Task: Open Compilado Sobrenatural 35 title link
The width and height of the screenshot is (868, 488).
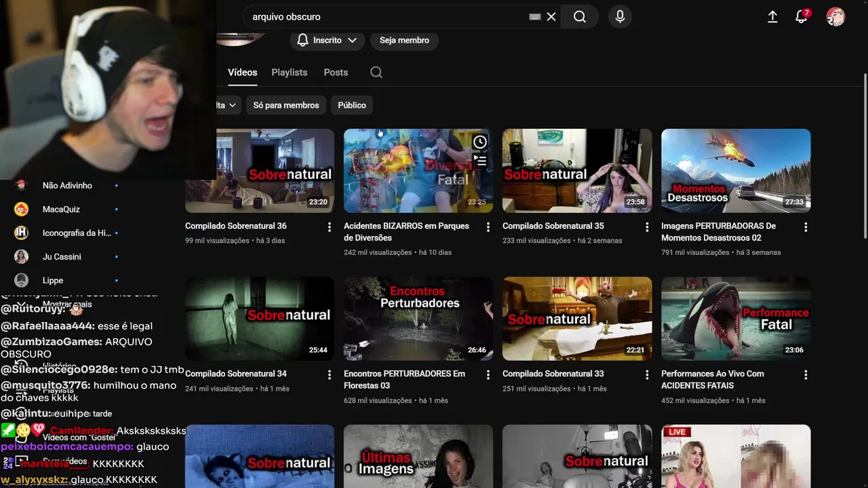Action: coord(553,226)
